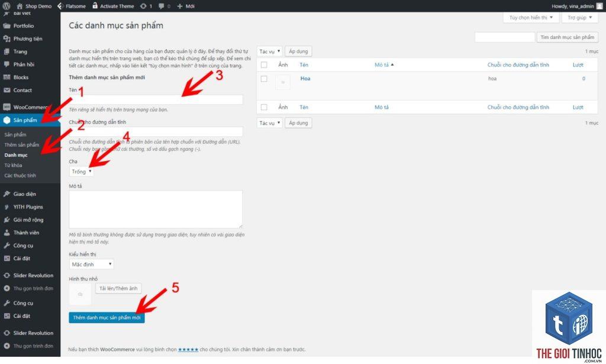The width and height of the screenshot is (606, 364).
Task: Open Từ khóa submenu item
Action: pyautogui.click(x=13, y=165)
